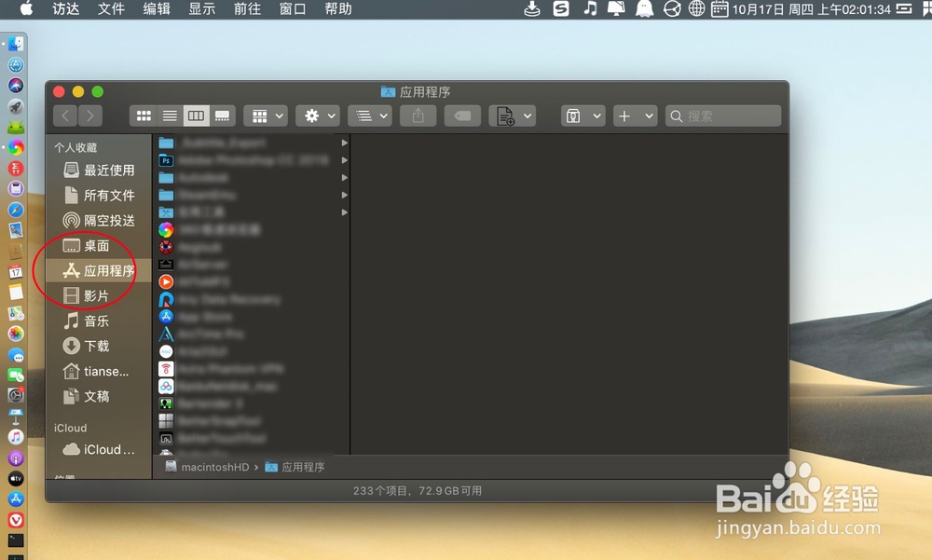The width and height of the screenshot is (932, 560).
Task: Switch Finder to gallery view
Action: click(222, 116)
